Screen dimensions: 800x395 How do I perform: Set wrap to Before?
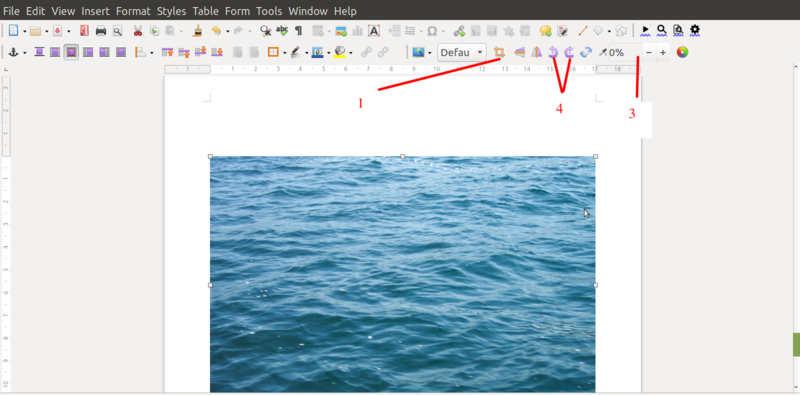coord(88,52)
